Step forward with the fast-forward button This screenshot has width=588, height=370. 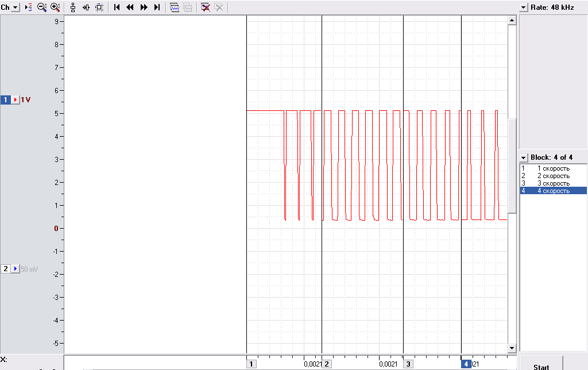pos(144,7)
